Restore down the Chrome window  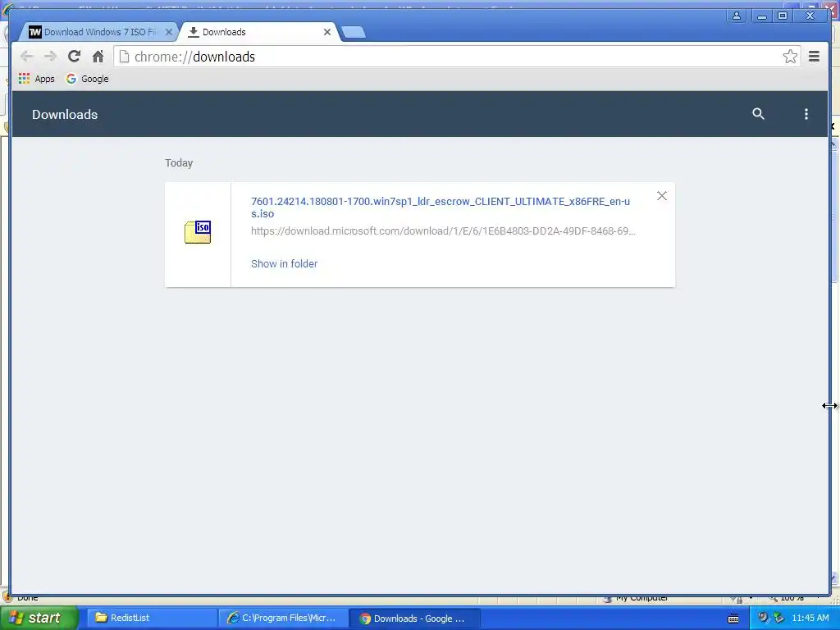tap(782, 16)
